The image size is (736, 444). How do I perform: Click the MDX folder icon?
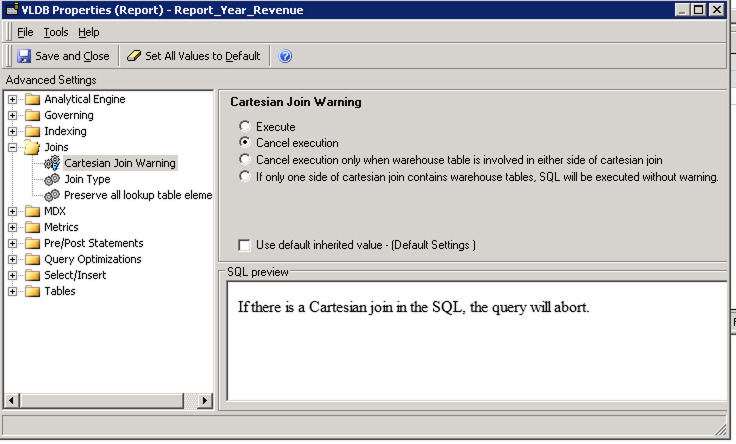click(32, 211)
